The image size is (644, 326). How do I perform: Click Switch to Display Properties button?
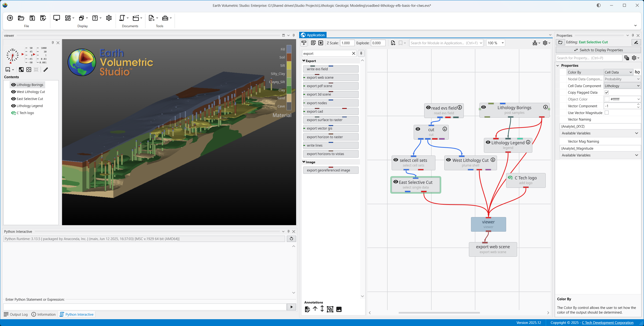[x=598, y=50]
